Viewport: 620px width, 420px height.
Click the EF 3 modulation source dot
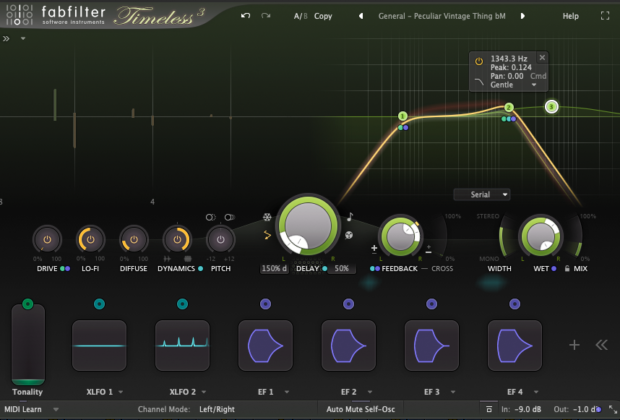(431, 304)
